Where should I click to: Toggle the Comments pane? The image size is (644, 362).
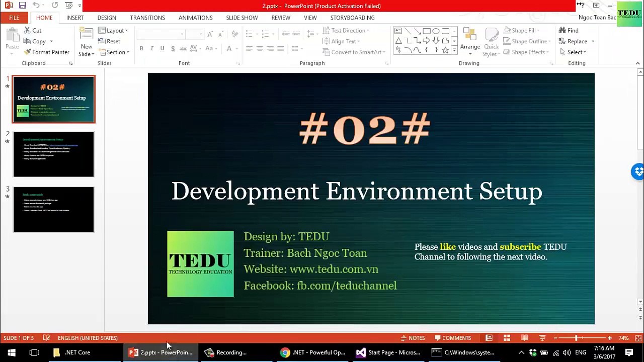click(453, 338)
